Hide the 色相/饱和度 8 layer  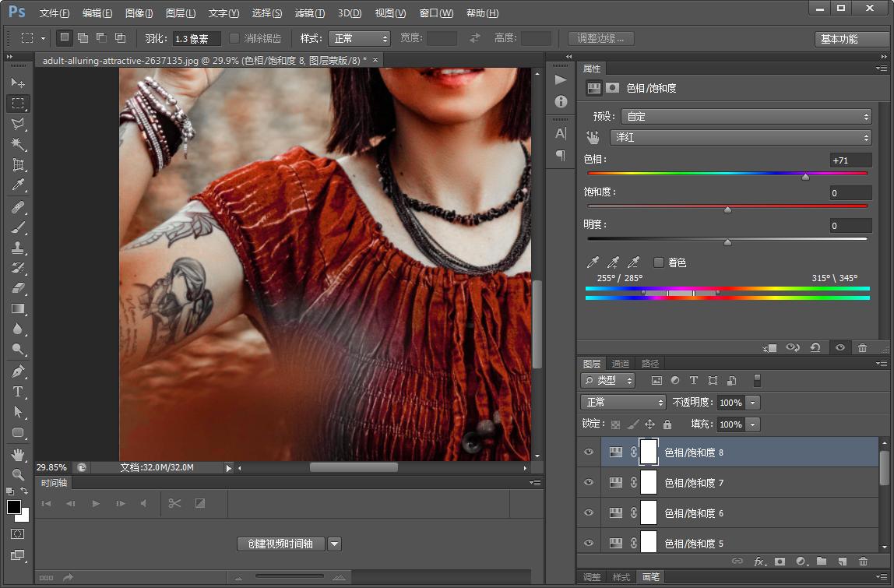[x=589, y=452]
